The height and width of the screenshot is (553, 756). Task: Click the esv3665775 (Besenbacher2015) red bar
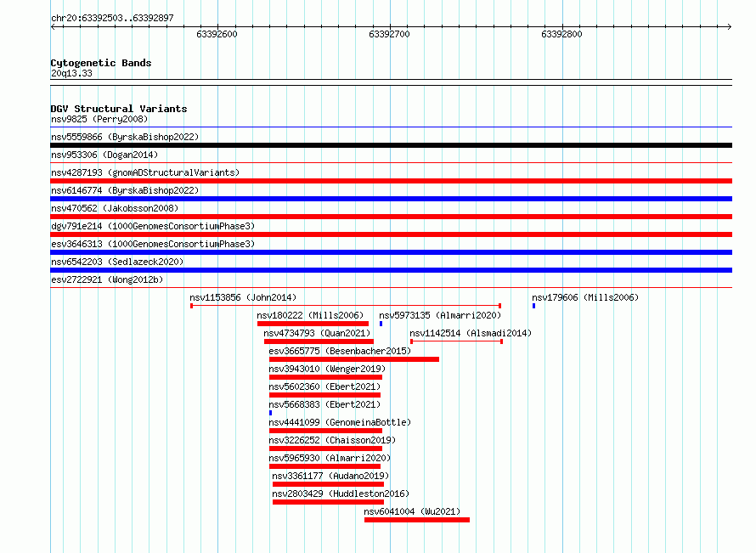(354, 359)
